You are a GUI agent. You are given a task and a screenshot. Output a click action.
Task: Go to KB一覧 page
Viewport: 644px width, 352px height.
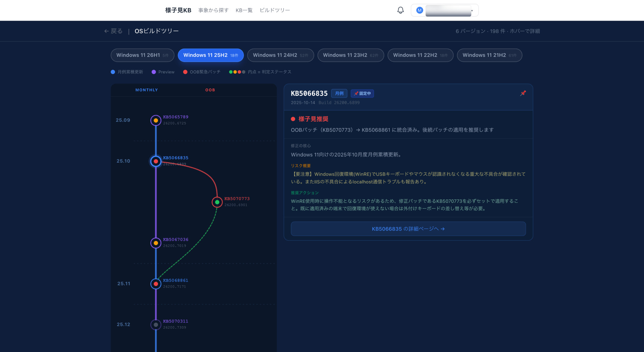click(x=244, y=10)
